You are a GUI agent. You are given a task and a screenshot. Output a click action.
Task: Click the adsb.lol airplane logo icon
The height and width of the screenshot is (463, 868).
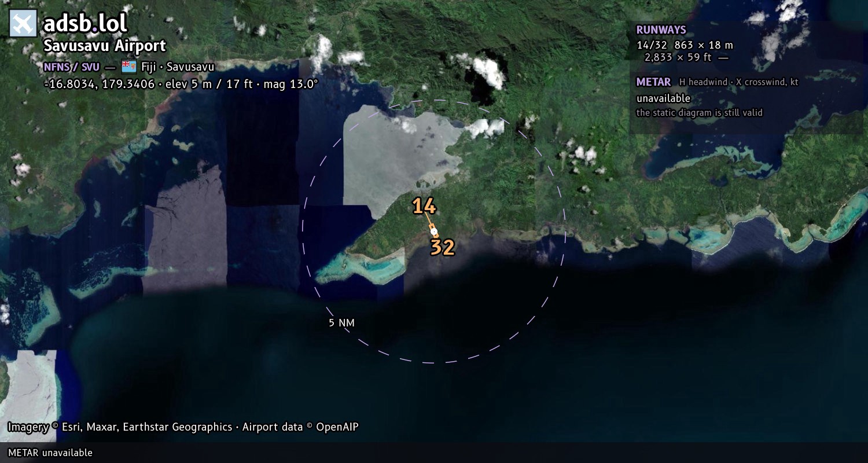[23, 24]
